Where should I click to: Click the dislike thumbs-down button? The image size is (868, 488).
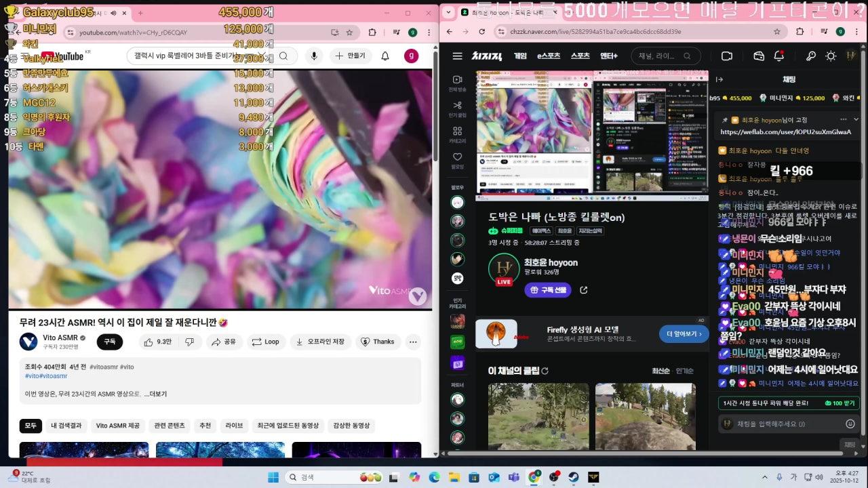point(189,342)
